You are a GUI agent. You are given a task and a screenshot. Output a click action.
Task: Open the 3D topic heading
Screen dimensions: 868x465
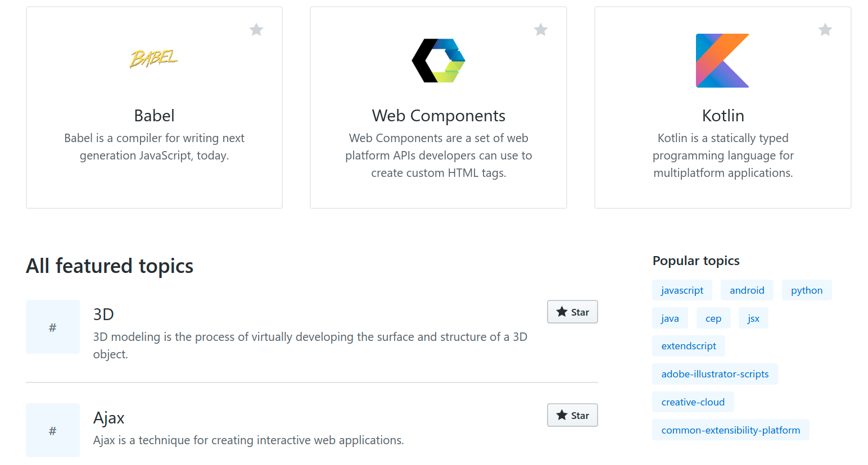103,314
